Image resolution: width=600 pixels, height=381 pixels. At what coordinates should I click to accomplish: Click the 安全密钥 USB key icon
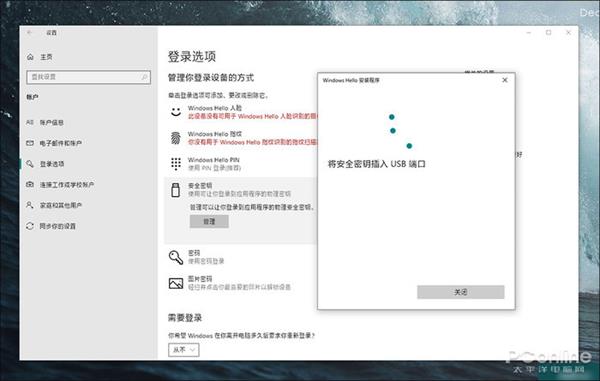[176, 190]
